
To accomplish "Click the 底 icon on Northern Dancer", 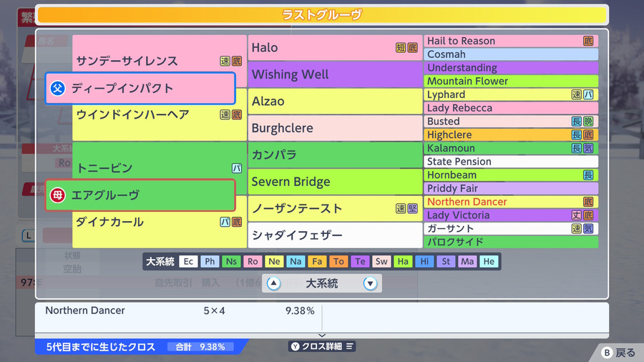I will tap(588, 202).
